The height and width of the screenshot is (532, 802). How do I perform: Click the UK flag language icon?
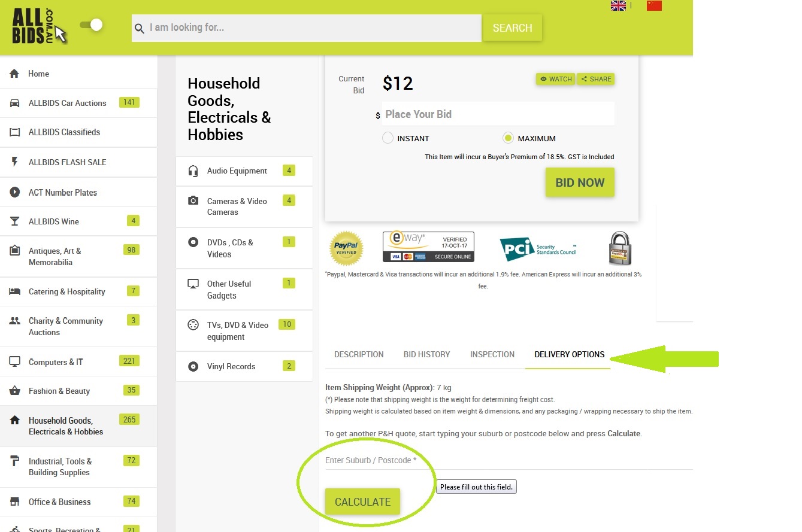tap(618, 5)
